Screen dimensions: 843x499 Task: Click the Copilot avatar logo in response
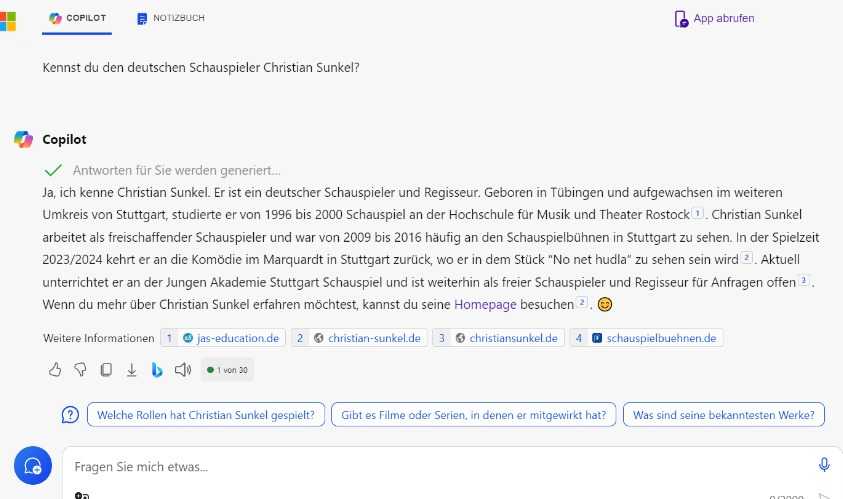click(x=23, y=139)
